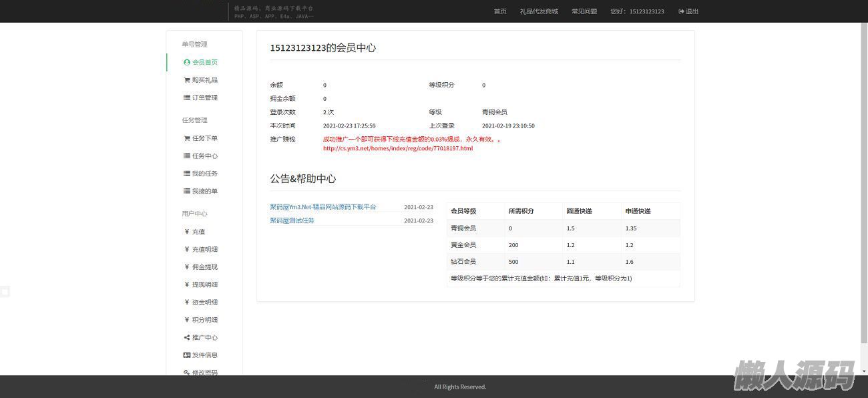This screenshot has width=868, height=398.
Task: Open the 聚码屋测试任务 announcement
Action: [x=292, y=220]
